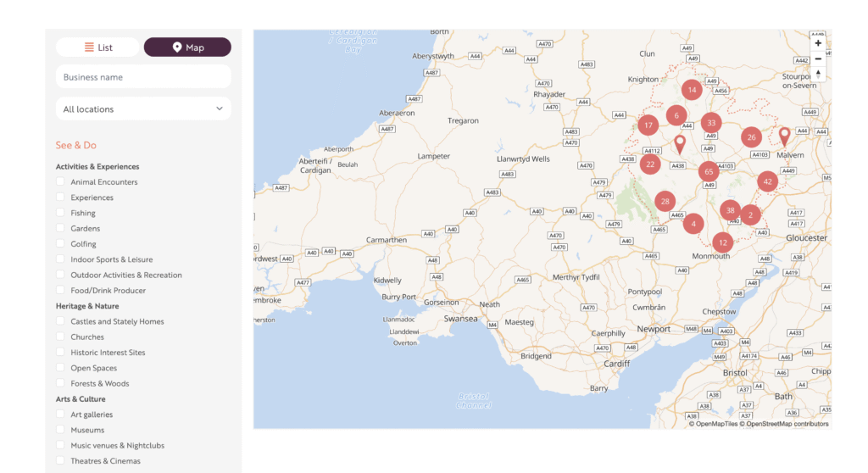Screen dimensions: 868x473
Task: Check the Golfing filter
Action: (x=60, y=243)
